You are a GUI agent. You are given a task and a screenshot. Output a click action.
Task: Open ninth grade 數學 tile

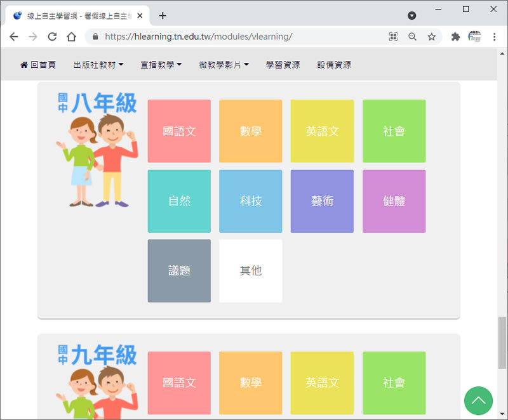(x=250, y=383)
